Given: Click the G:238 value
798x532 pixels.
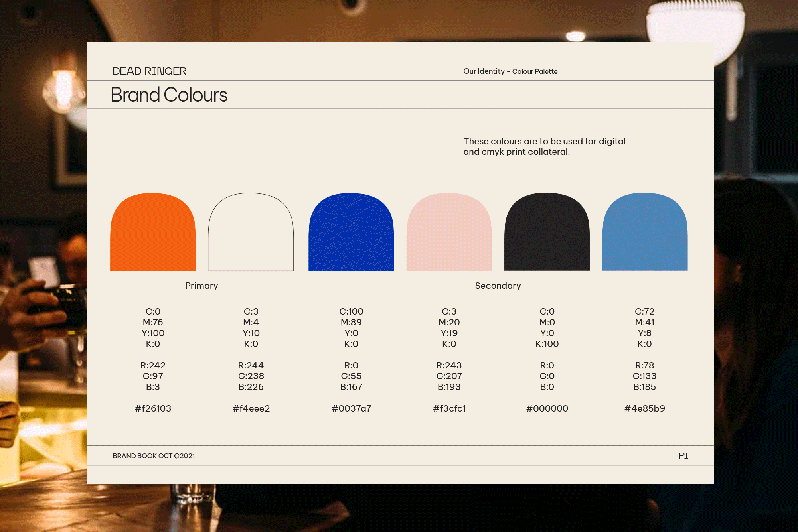Looking at the screenshot, I should click(x=251, y=376).
